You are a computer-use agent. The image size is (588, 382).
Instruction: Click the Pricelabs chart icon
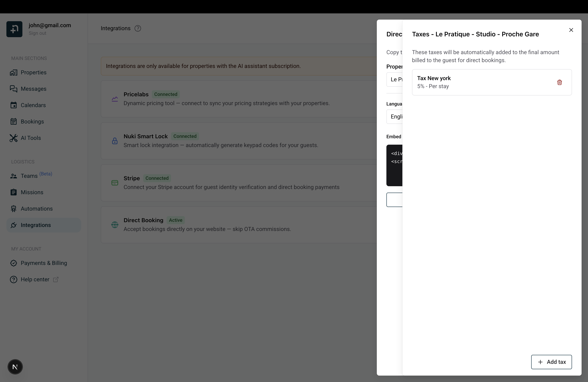[x=115, y=99]
